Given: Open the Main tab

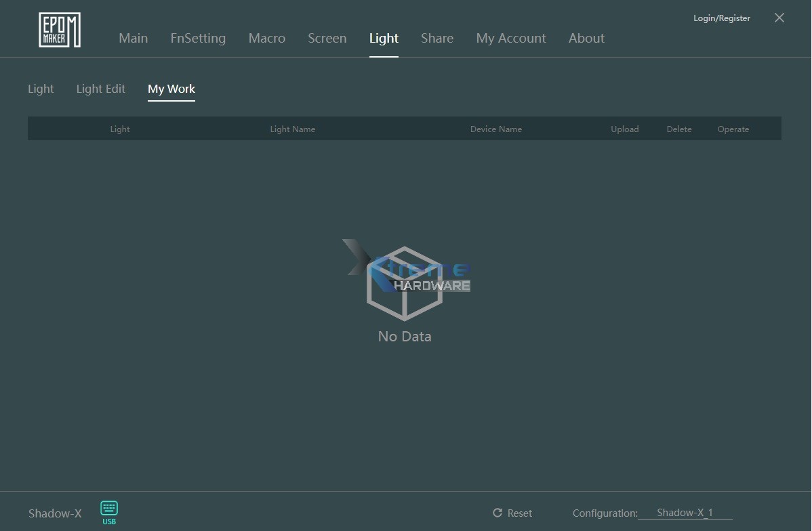Looking at the screenshot, I should click(133, 39).
